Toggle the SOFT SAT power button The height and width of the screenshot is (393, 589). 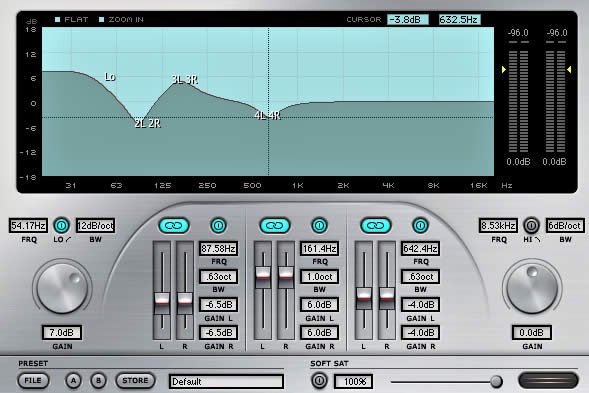coord(319,381)
